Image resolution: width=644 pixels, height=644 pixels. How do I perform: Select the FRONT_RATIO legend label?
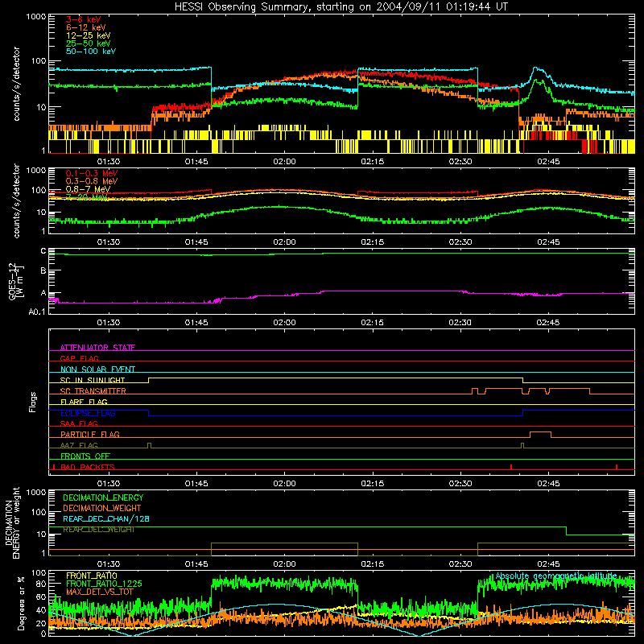click(x=92, y=576)
